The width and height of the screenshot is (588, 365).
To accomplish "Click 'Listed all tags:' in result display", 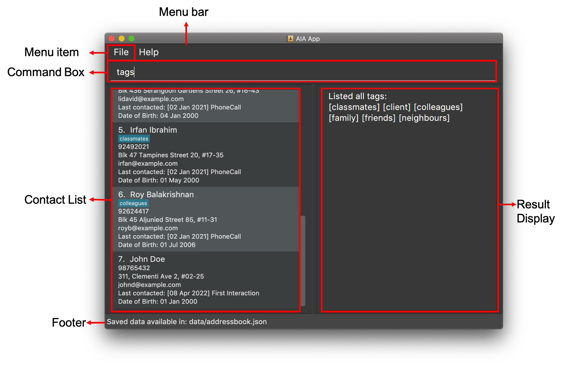I will pos(357,96).
